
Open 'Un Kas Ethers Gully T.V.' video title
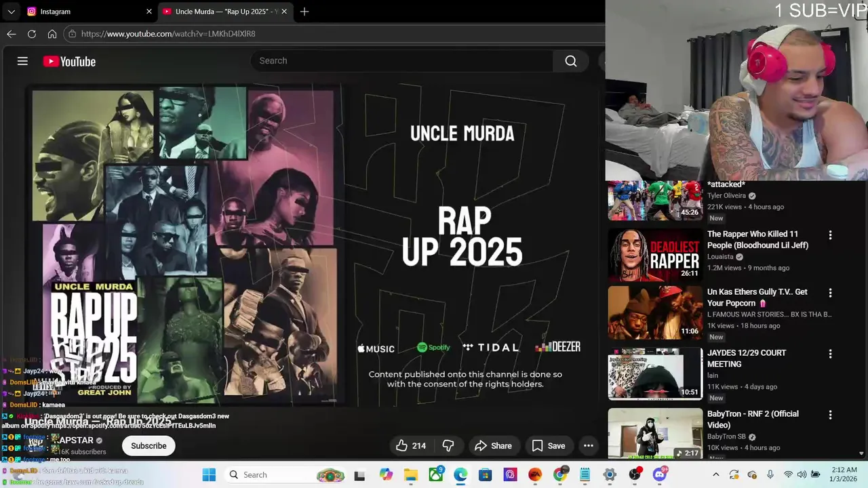757,298
